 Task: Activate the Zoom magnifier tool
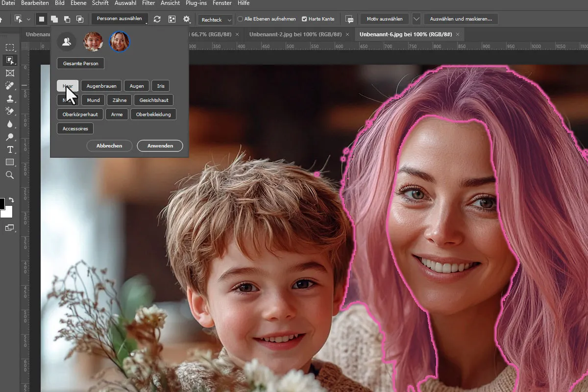tap(9, 175)
